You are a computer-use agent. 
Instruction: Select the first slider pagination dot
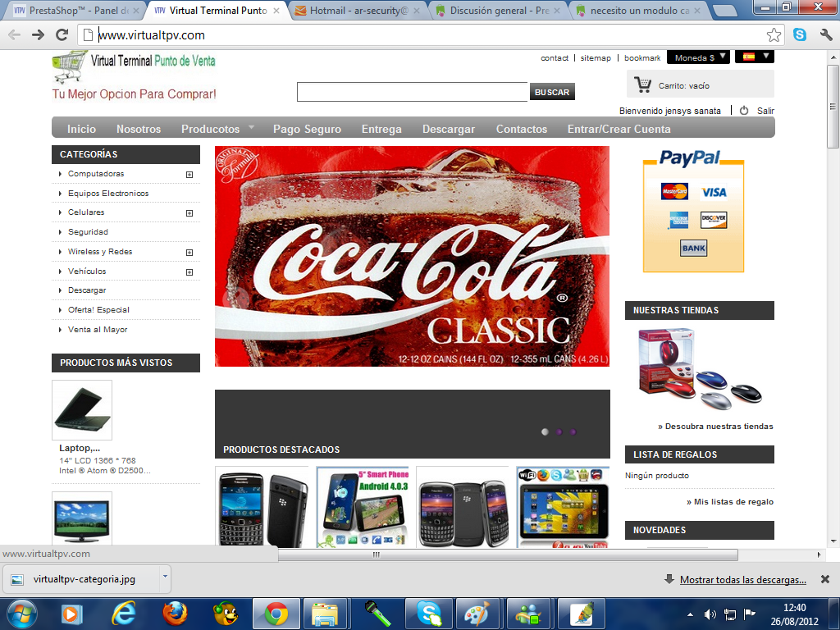[545, 431]
